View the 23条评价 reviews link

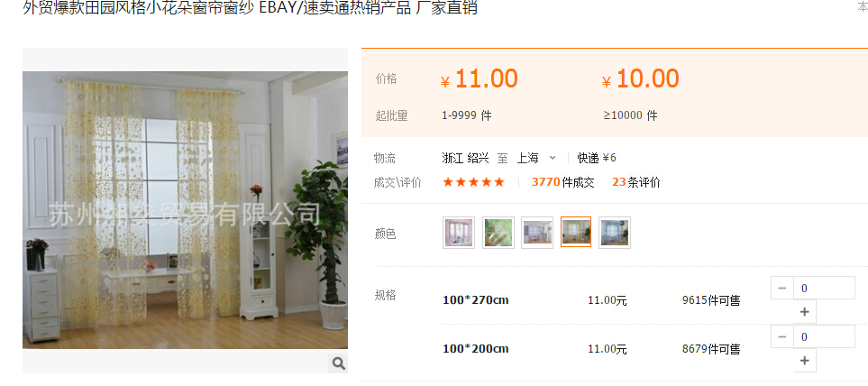click(x=636, y=182)
